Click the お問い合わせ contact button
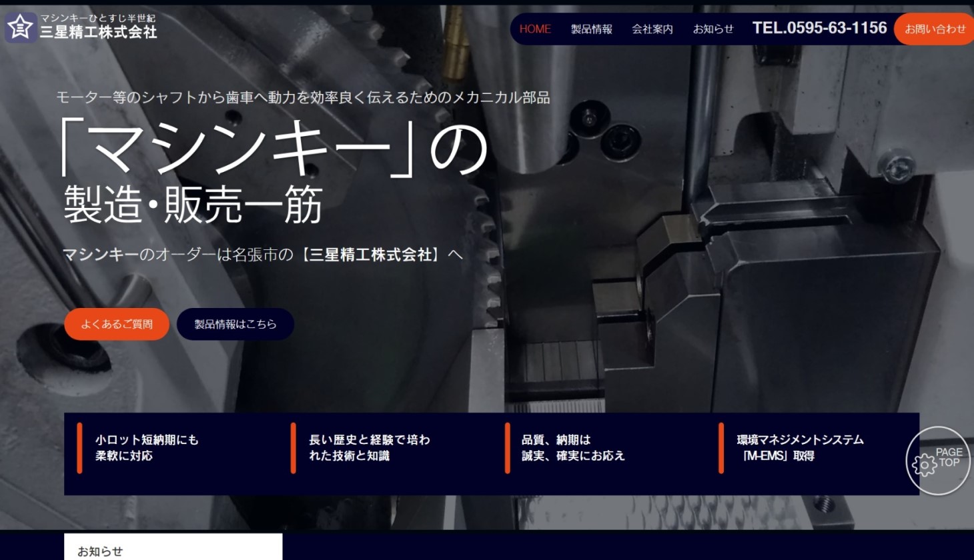 point(934,29)
